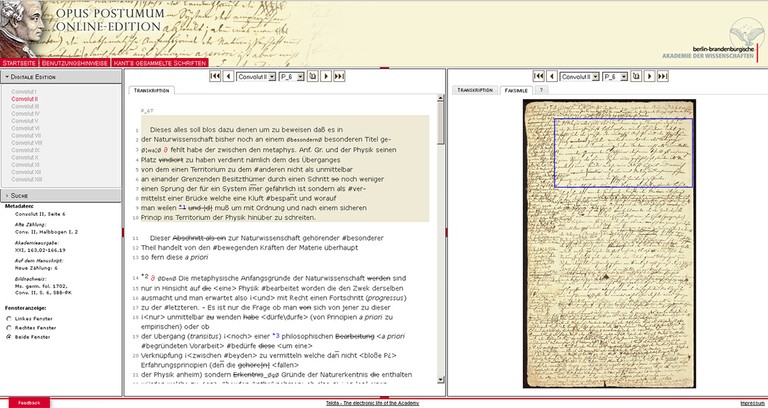Click the Kant portrait in the header
Image resolution: width=768 pixels, height=408 pixels.
pyautogui.click(x=22, y=28)
